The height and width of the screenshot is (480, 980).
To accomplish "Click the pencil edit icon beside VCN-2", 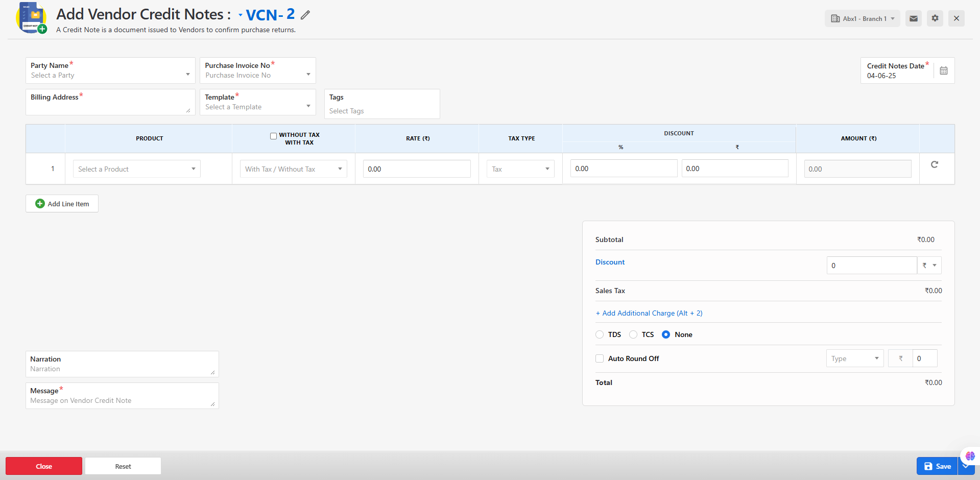I will (x=305, y=15).
